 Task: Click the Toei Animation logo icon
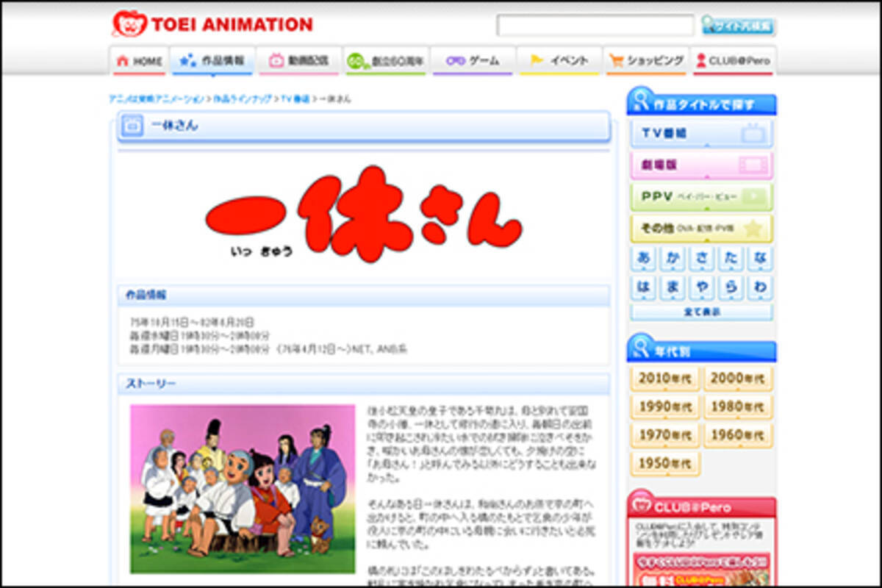129,24
